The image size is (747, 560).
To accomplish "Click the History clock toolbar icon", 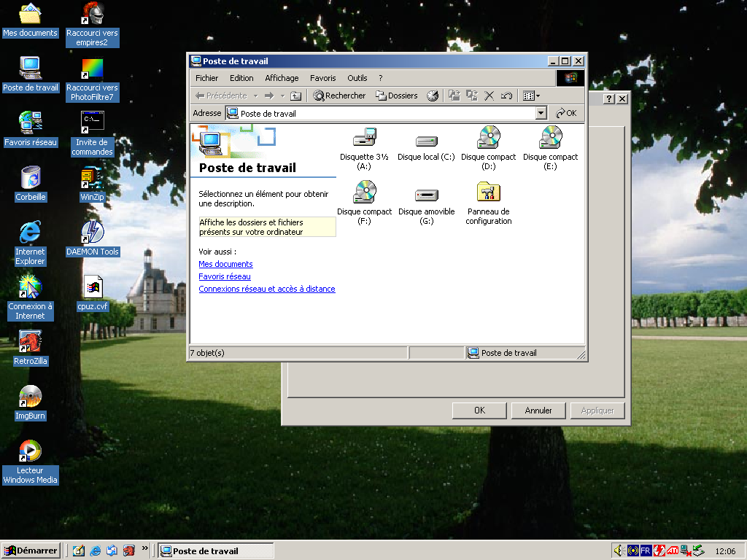I will point(433,96).
